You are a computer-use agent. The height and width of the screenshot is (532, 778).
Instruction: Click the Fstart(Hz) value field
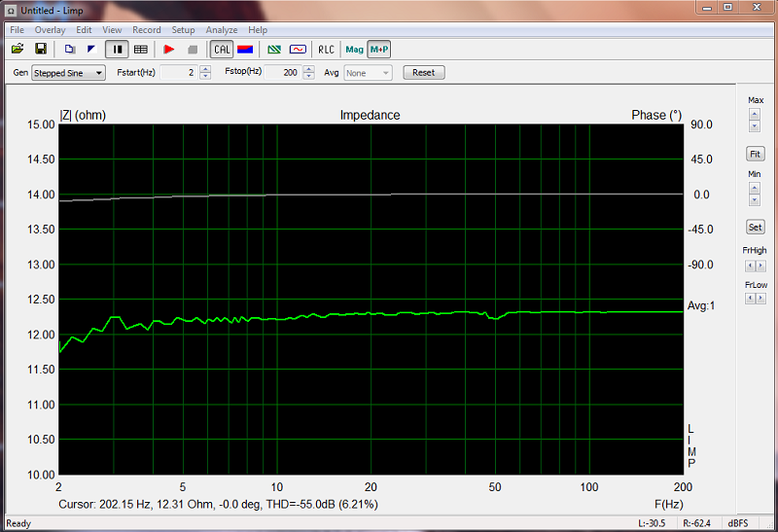click(x=179, y=73)
